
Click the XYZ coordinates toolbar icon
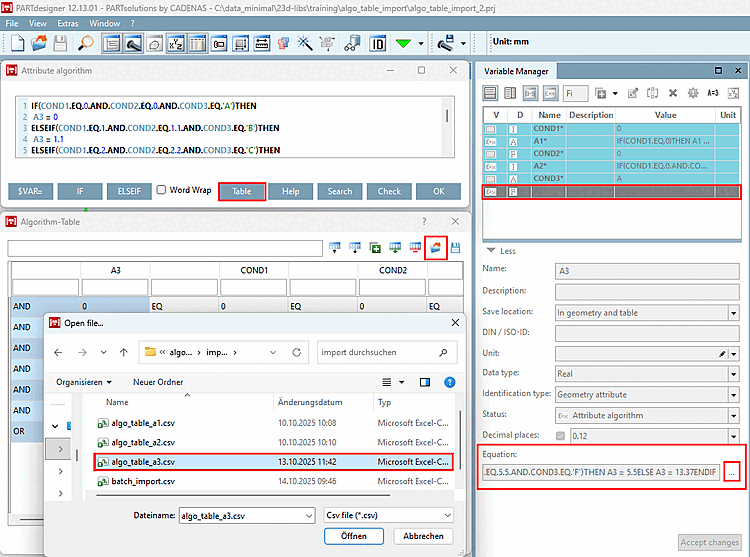(176, 44)
